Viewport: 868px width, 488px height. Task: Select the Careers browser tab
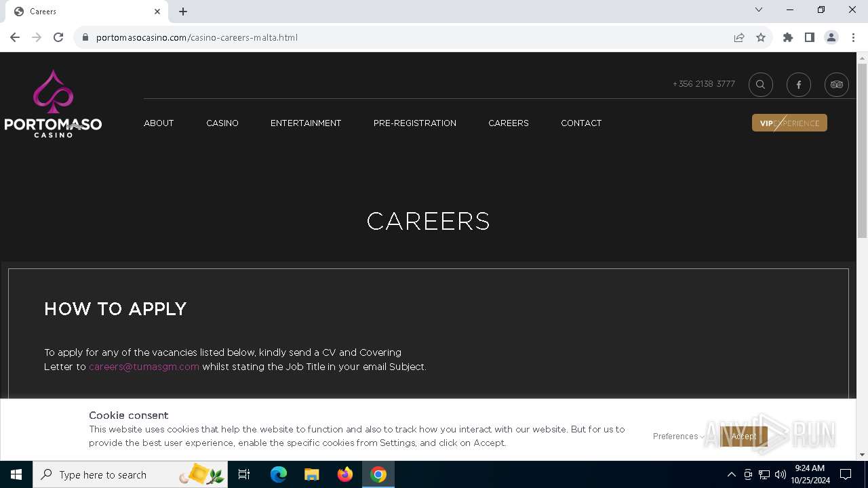[x=88, y=12]
